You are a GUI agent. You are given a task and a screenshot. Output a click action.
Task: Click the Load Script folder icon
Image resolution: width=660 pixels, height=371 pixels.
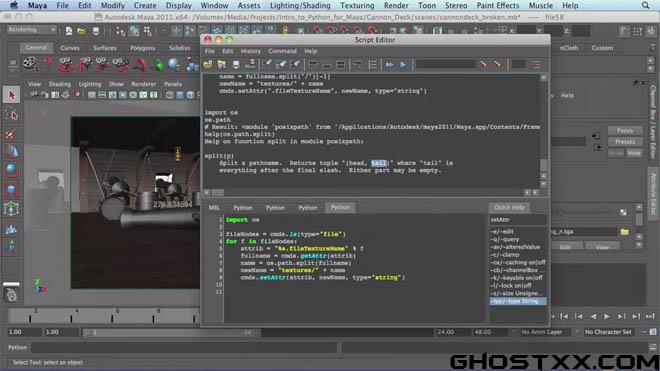(x=208, y=65)
